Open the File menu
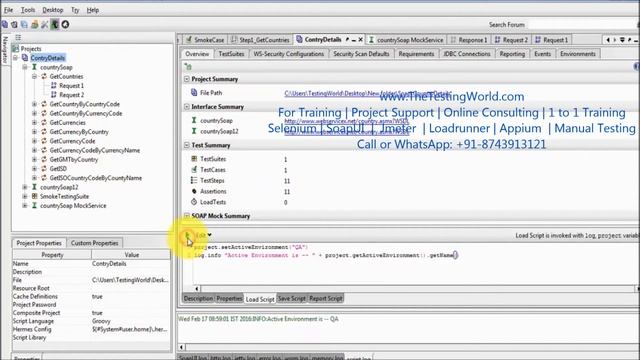The width and height of the screenshot is (640, 360). 8,10
